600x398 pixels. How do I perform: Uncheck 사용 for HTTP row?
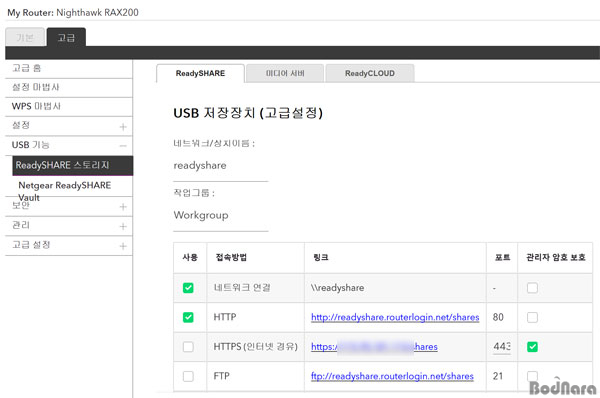coord(188,317)
